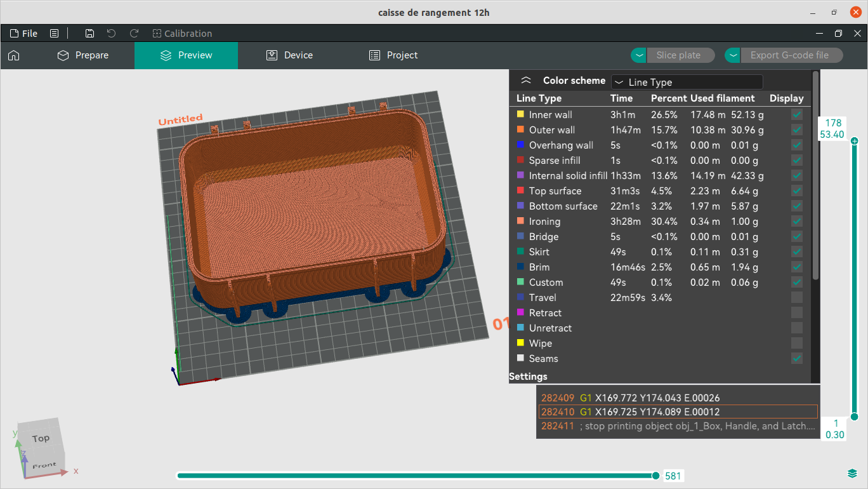
Task: Click the plus icon atop vertical slider
Action: pos(855,141)
